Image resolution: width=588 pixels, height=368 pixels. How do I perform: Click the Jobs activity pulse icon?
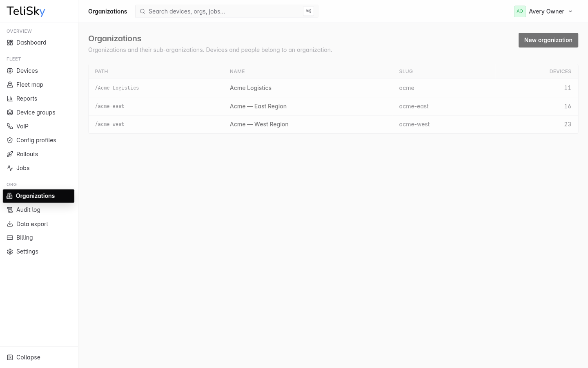[10, 168]
